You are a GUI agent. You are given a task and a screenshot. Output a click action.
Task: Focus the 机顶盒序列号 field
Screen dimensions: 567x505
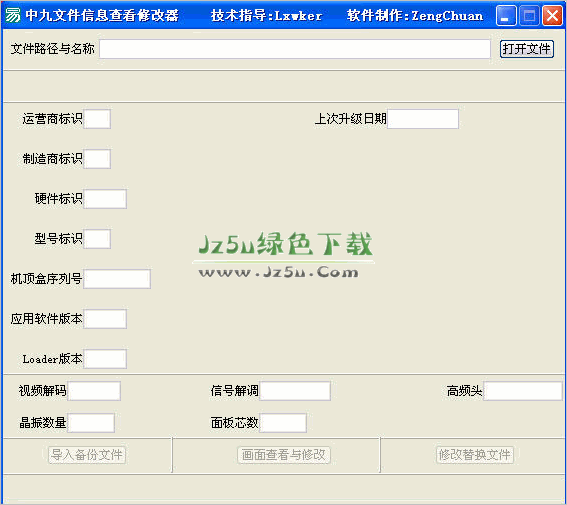point(117,279)
